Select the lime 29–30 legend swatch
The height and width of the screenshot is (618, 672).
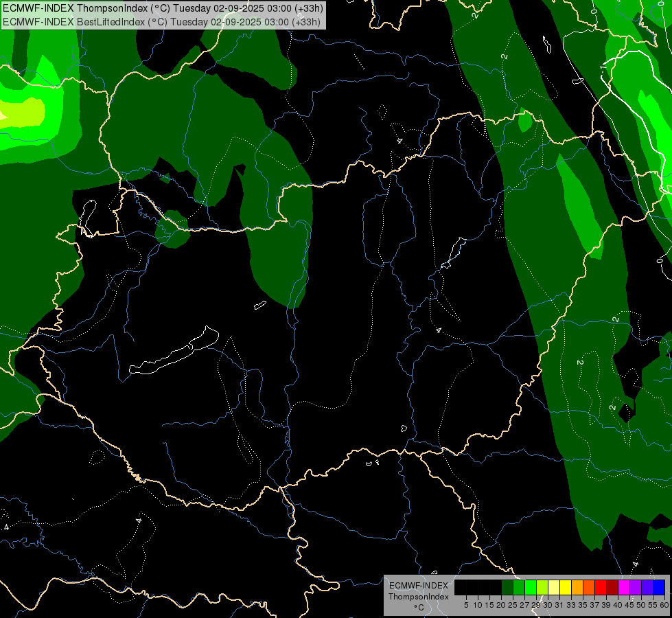[x=542, y=587]
